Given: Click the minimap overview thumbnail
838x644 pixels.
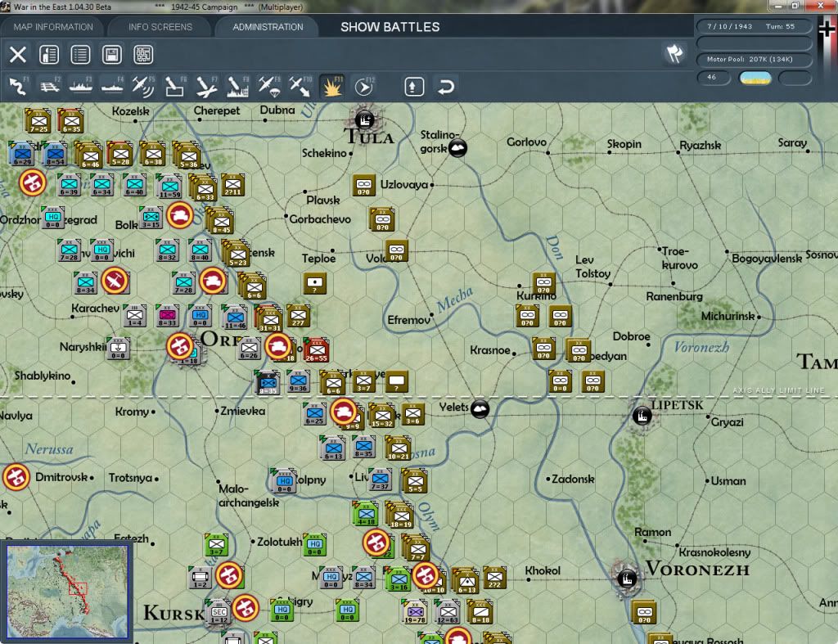Looking at the screenshot, I should 67,591.
